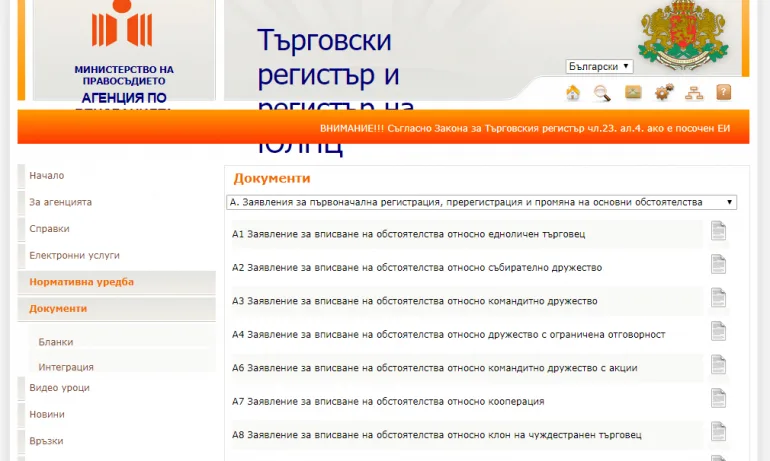Click A2 Заявление за събирателно дружество

(x=417, y=268)
